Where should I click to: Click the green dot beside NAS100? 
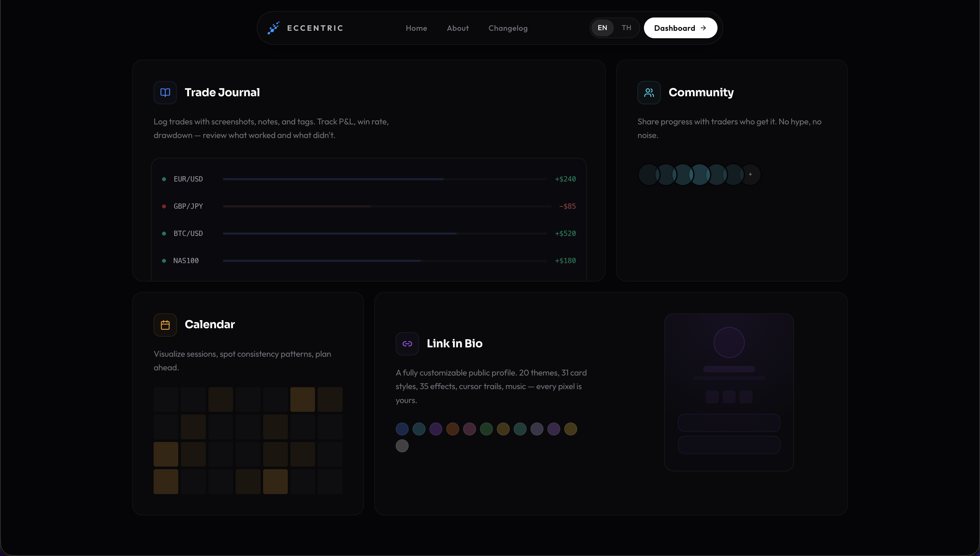pos(164,261)
